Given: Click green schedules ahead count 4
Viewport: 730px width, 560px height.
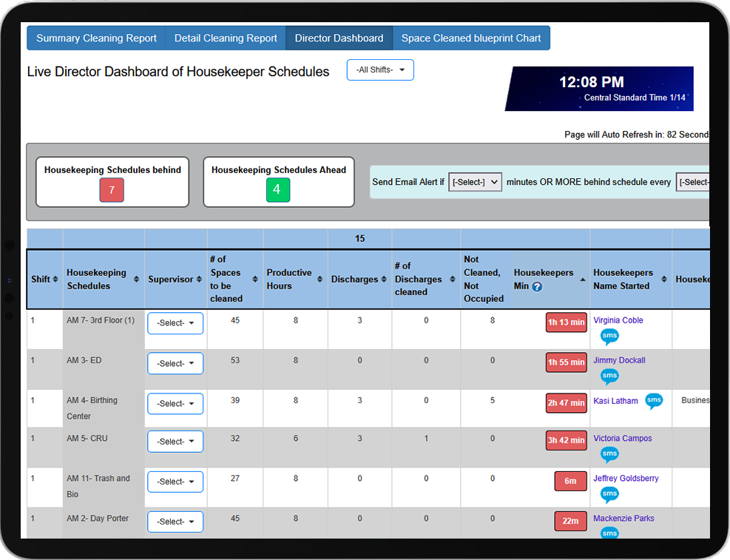Looking at the screenshot, I should (278, 190).
